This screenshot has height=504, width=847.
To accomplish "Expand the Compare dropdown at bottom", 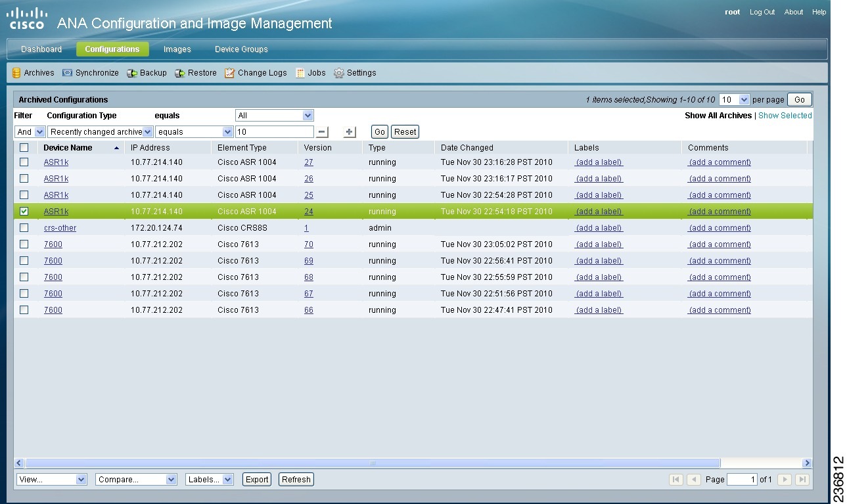I will 135,479.
